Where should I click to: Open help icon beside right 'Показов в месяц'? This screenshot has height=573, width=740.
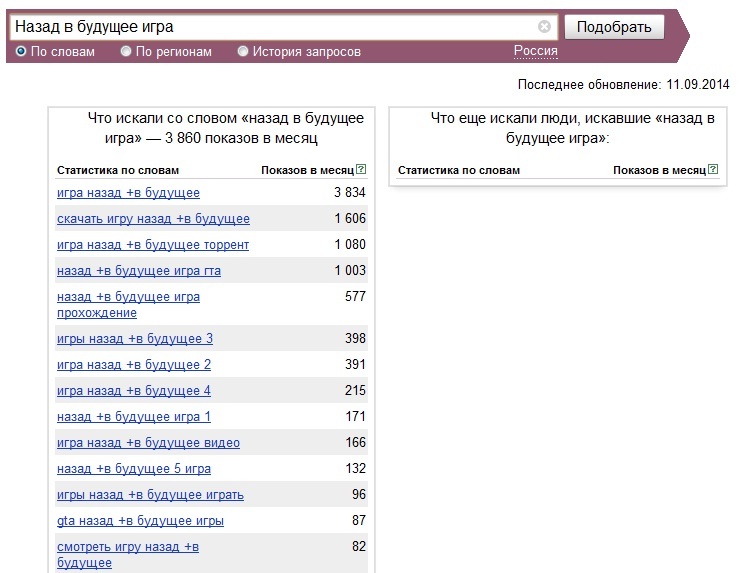pos(713,169)
